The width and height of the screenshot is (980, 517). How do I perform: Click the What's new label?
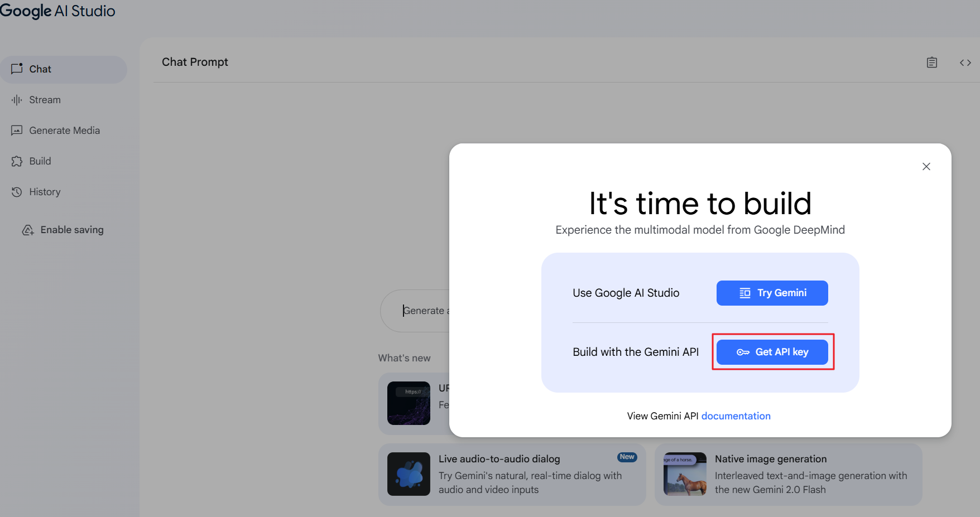pyautogui.click(x=404, y=358)
